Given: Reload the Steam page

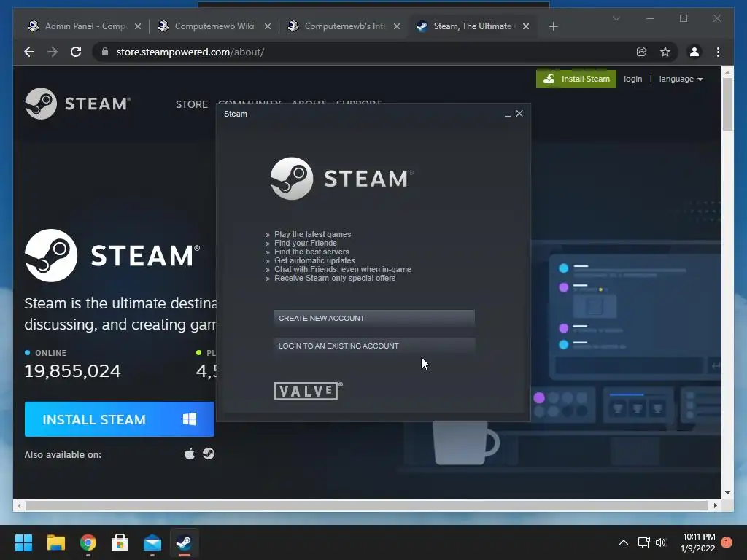Looking at the screenshot, I should point(76,52).
